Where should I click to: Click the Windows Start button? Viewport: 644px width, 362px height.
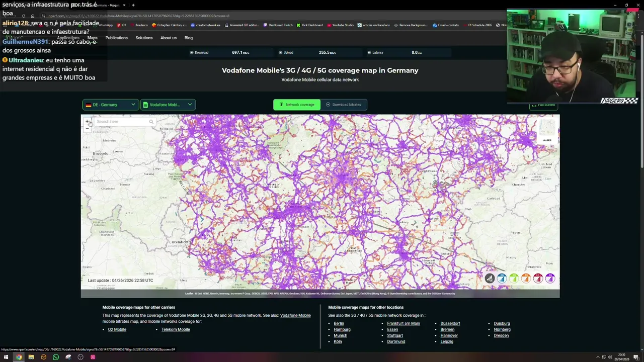coord(6,357)
